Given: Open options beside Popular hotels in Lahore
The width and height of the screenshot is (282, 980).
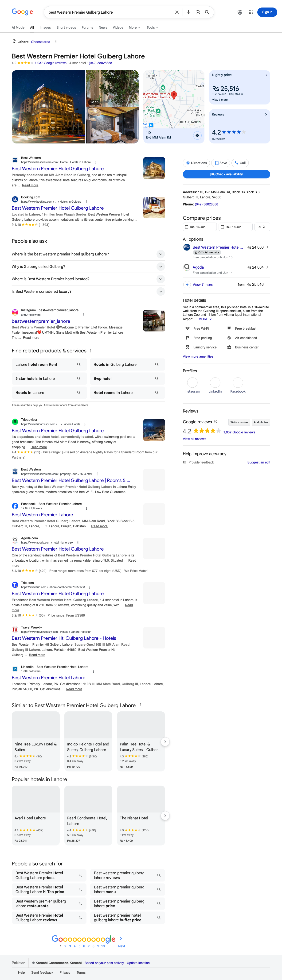Looking at the screenshot, I should tap(72, 779).
